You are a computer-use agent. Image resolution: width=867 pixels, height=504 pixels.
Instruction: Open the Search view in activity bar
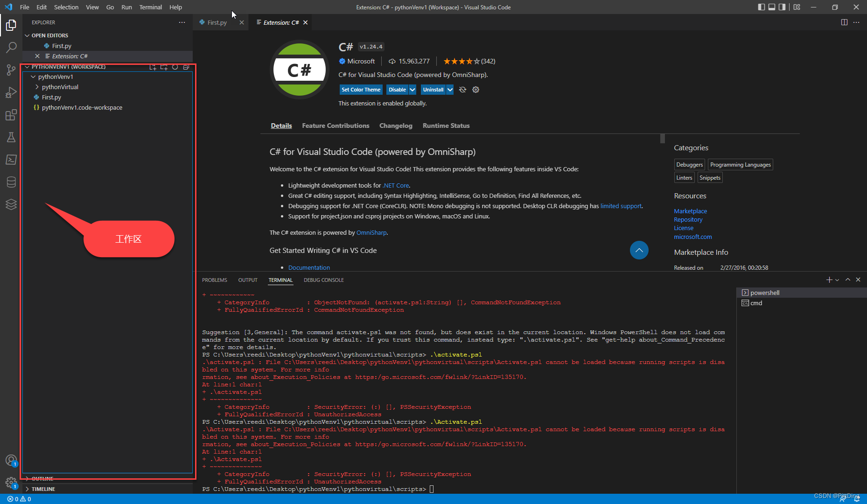[11, 47]
